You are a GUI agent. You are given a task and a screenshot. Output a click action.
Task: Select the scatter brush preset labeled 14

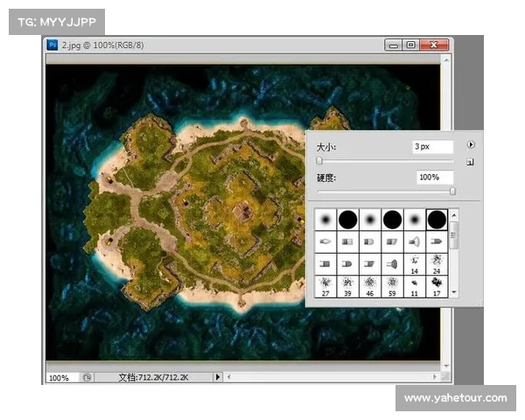[x=415, y=264]
